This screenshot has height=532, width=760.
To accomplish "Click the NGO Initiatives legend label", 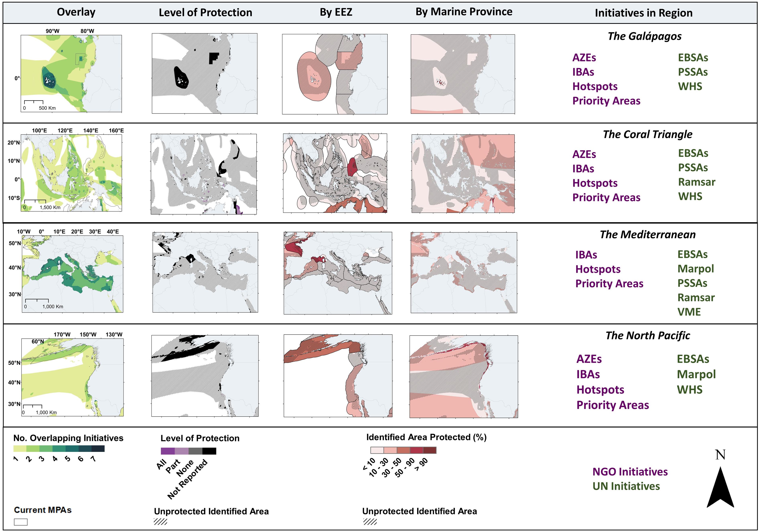I will (630, 472).
